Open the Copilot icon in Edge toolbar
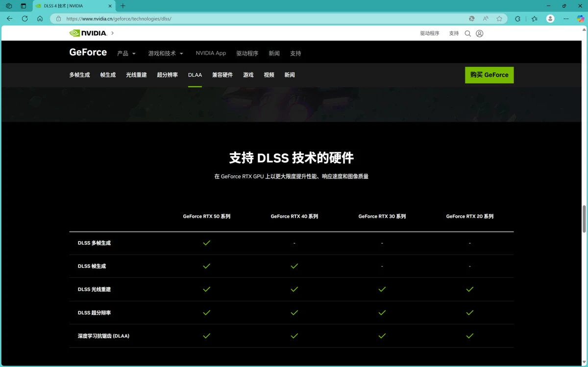This screenshot has width=588, height=367. point(580,19)
